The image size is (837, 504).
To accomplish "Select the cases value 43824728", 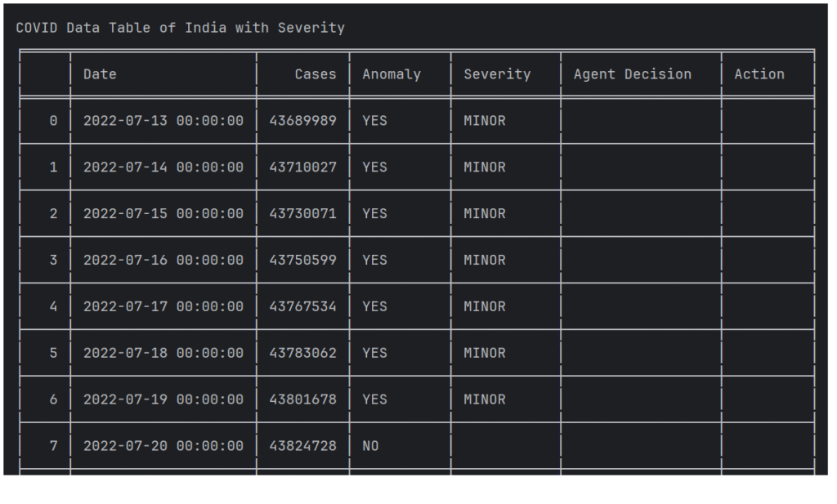I will [302, 447].
